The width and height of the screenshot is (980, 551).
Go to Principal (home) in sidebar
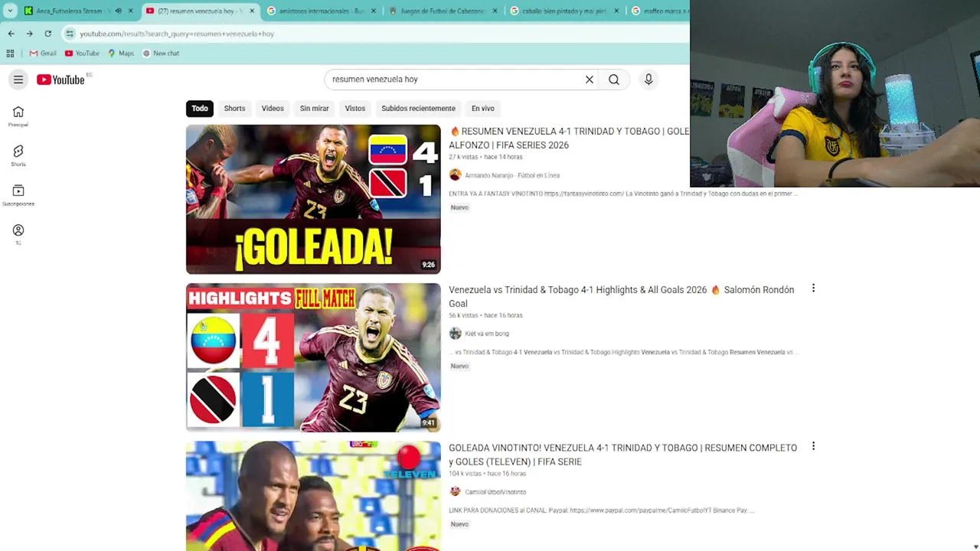tap(18, 116)
